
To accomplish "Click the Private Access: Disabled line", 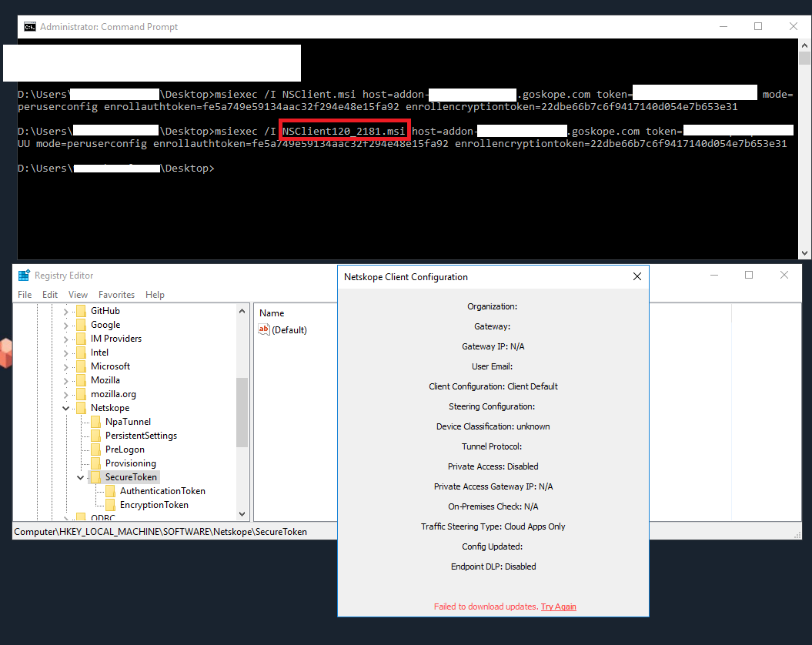I will 493,466.
